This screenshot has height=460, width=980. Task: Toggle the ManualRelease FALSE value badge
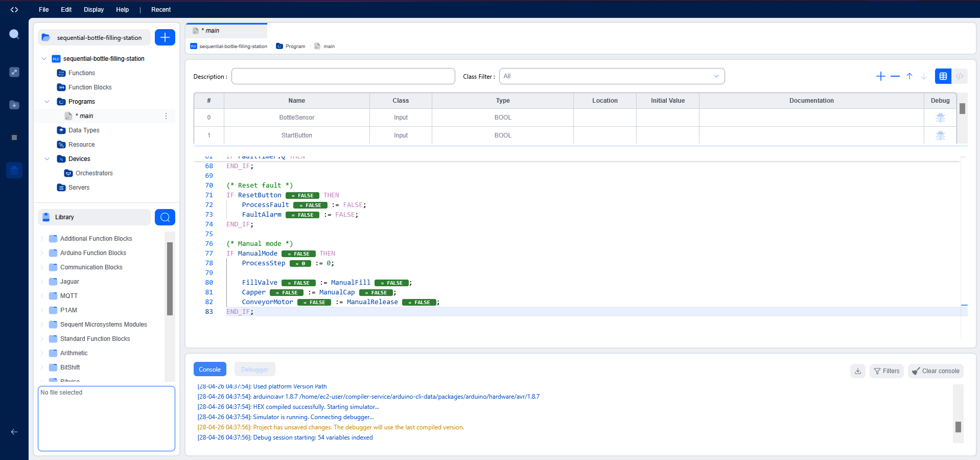[x=419, y=303]
